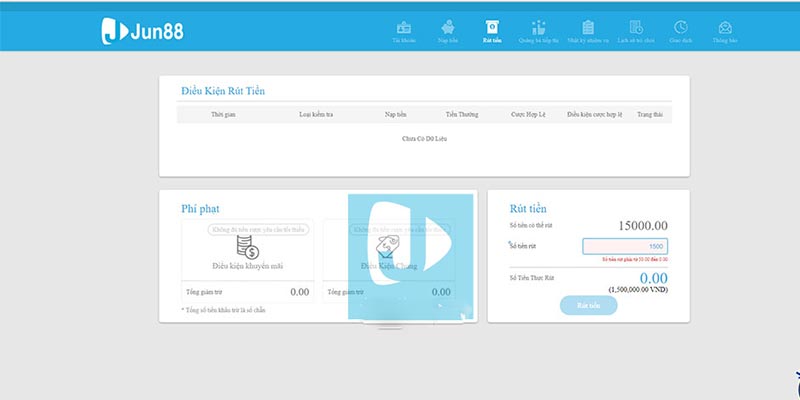Image resolution: width=800 pixels, height=400 pixels.
Task: Click the Số tiền rút input field
Action: coord(624,246)
